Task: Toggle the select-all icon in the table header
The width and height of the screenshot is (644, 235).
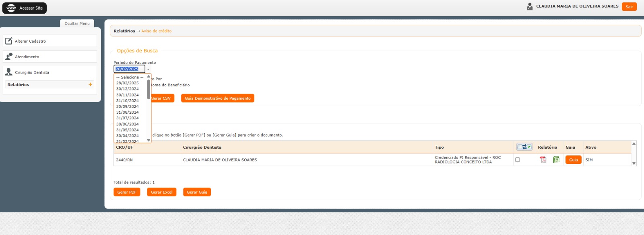Action: click(524, 147)
